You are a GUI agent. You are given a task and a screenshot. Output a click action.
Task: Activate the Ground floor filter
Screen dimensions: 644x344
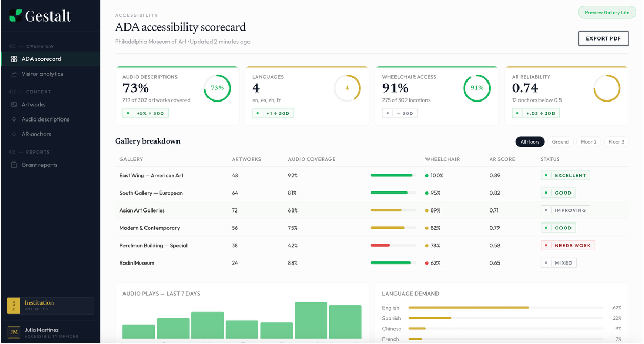pyautogui.click(x=560, y=141)
